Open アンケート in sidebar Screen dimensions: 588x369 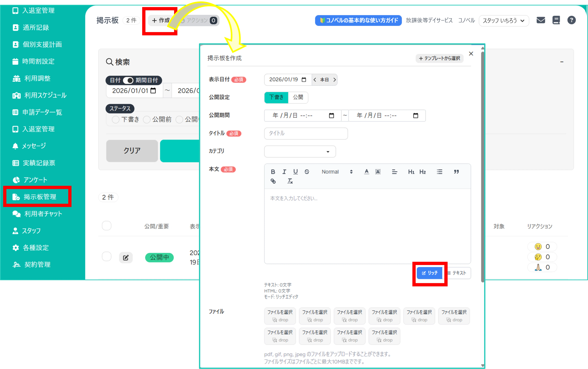[30, 180]
